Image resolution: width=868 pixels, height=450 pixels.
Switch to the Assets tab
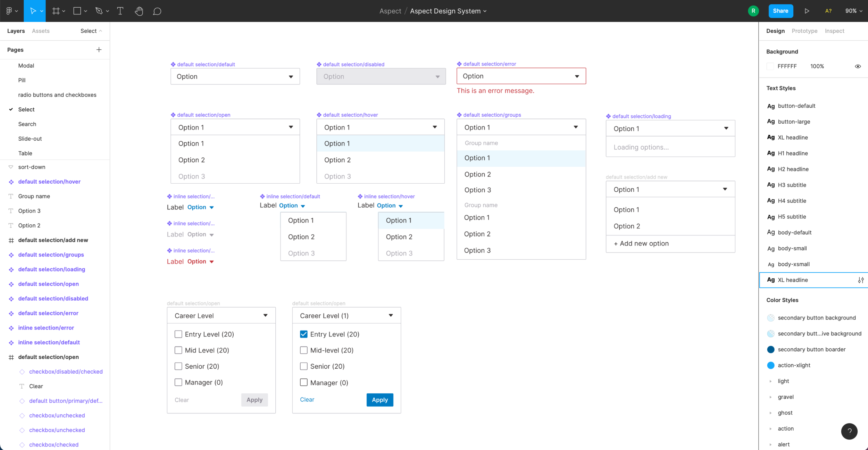tap(41, 31)
